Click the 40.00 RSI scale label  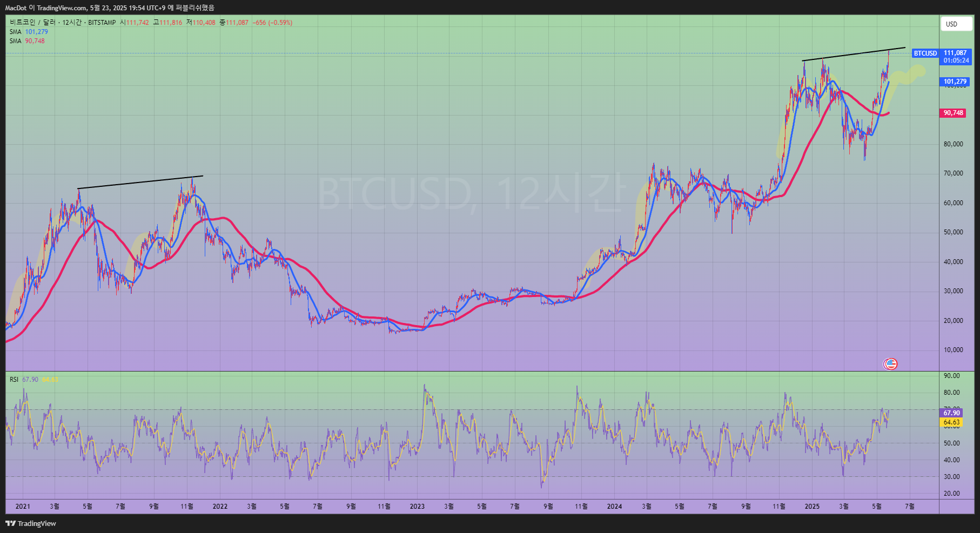(x=952, y=460)
